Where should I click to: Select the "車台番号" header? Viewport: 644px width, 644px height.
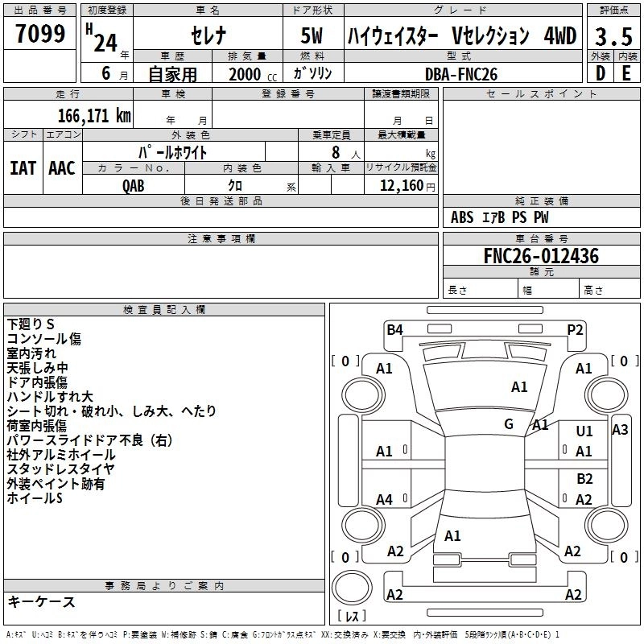point(541,238)
